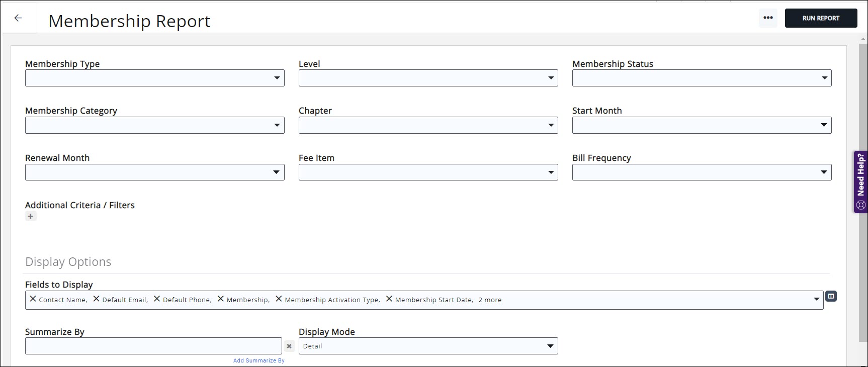Remove Membership Activation Type field tag
This screenshot has height=367, width=868.
[x=279, y=299]
